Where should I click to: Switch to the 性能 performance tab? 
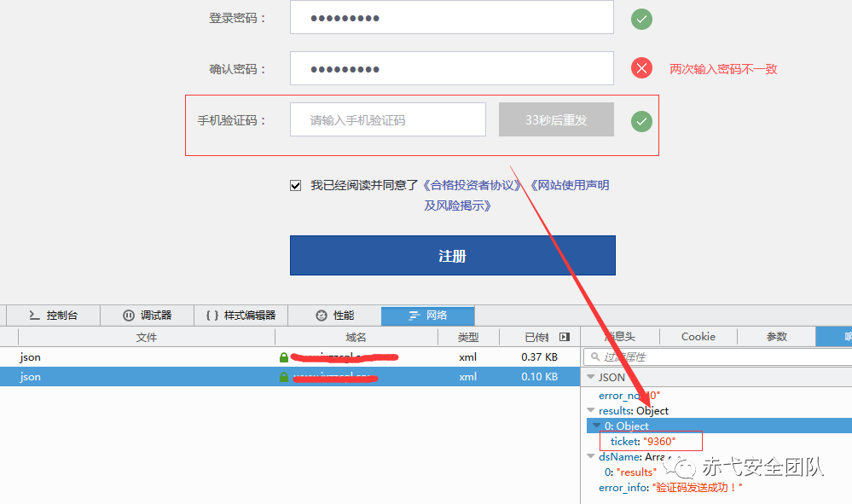[334, 315]
